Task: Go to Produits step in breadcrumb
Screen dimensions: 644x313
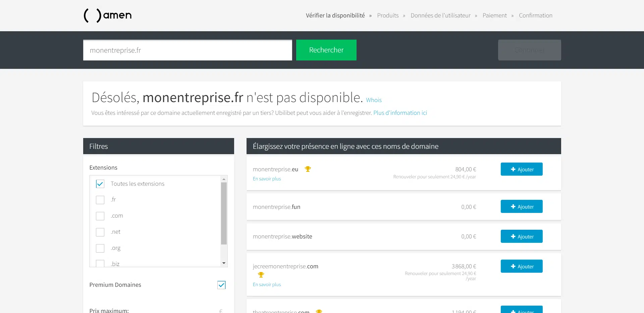Action: pos(388,15)
